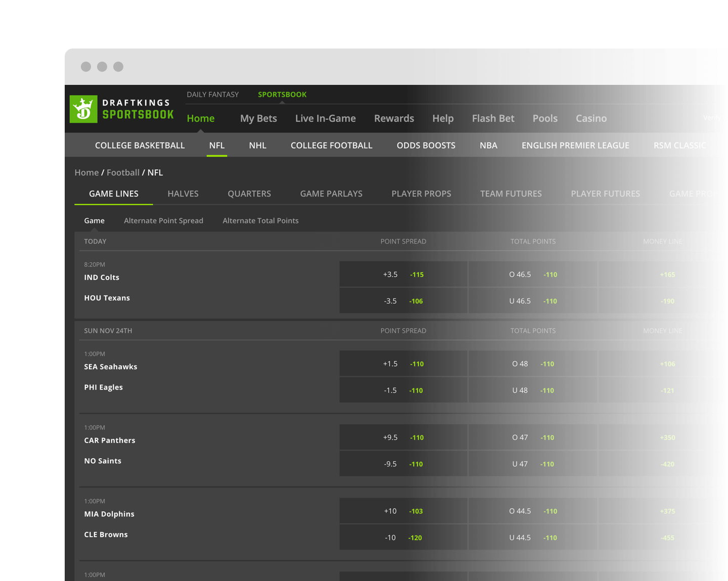Click the DraftKings Sportsbook crown logo
Viewport: 728px width, 581px height.
pyautogui.click(x=83, y=109)
